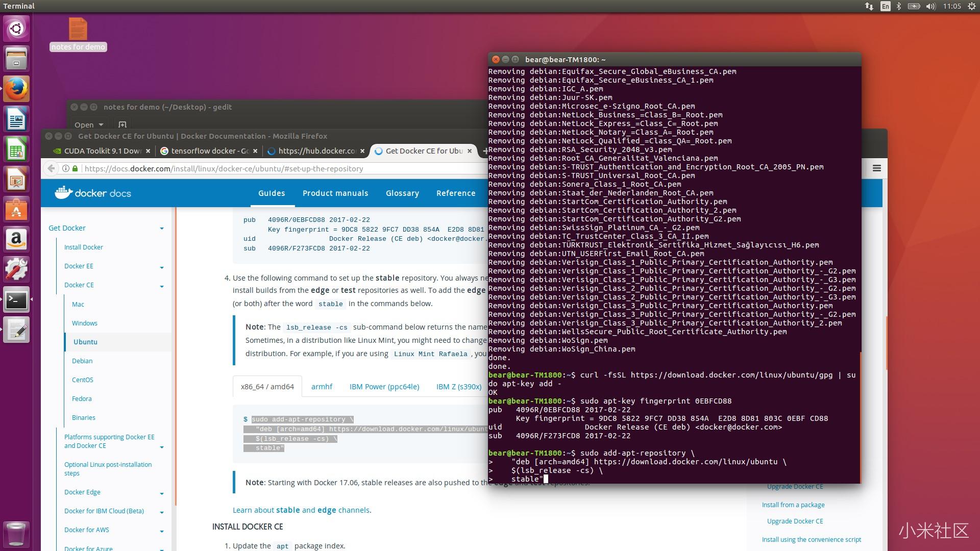Image resolution: width=980 pixels, height=551 pixels.
Task: Open LibreOffice Calc launcher icon
Action: tap(16, 149)
